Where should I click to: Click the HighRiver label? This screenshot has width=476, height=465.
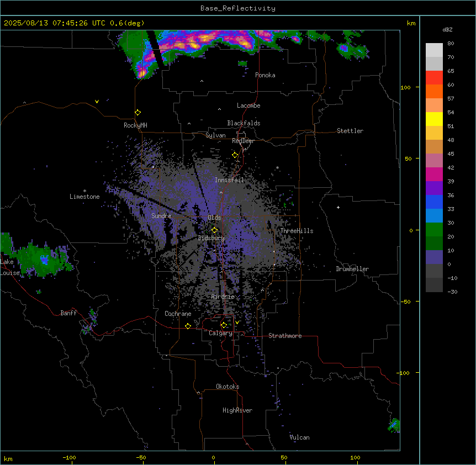(x=237, y=410)
